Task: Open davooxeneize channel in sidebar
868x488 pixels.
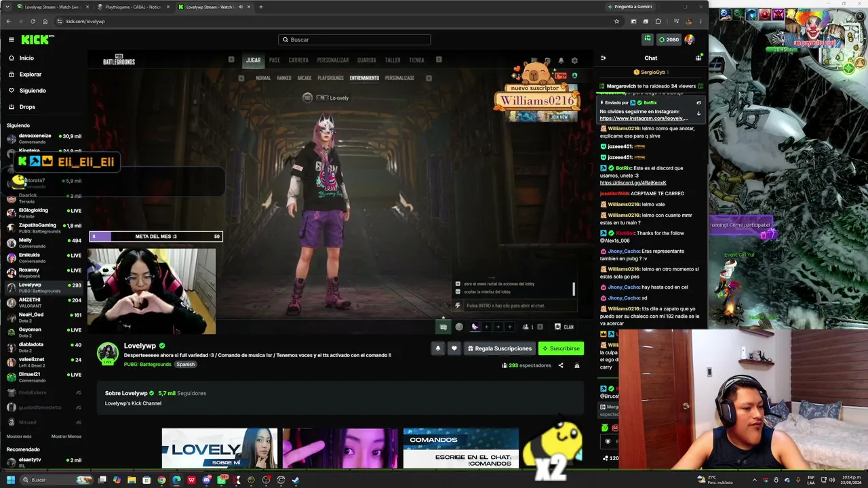Action: [x=43, y=138]
